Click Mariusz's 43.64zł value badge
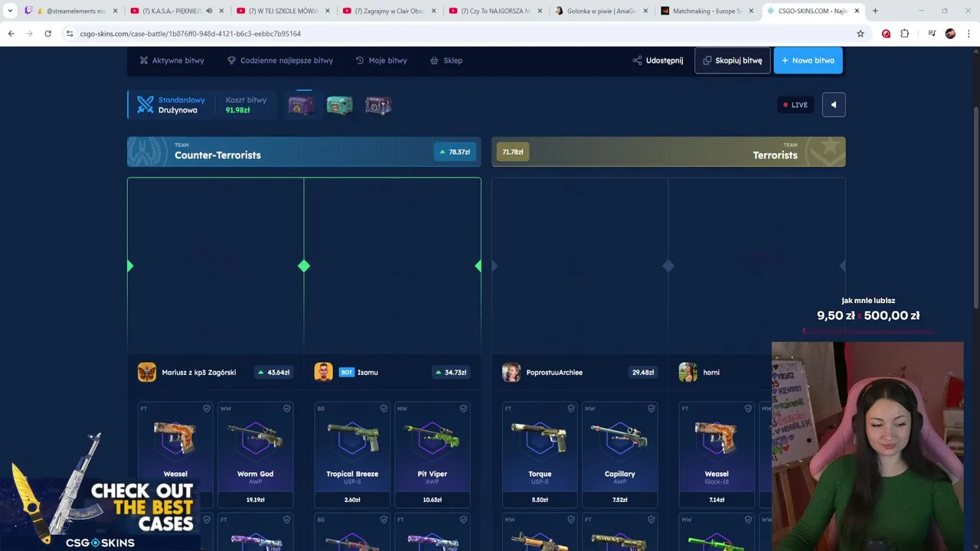The height and width of the screenshot is (551, 980). (273, 373)
